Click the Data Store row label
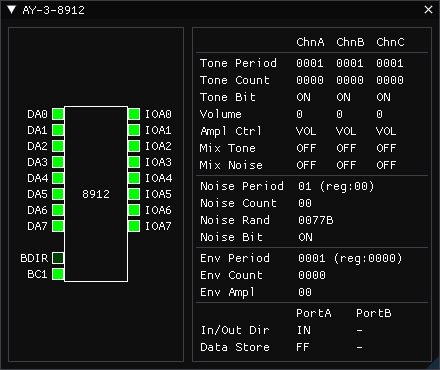 [x=235, y=347]
